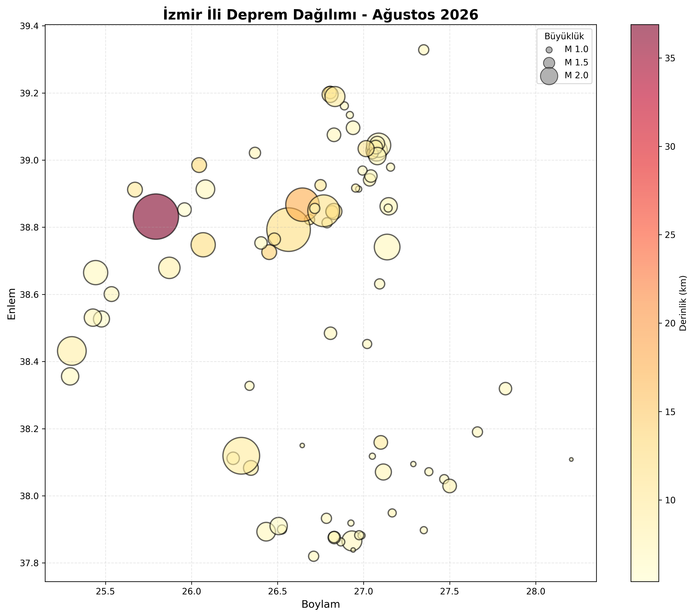Click the Boylam x-axis label
Viewport: 694px width, 616px height.
point(321,604)
